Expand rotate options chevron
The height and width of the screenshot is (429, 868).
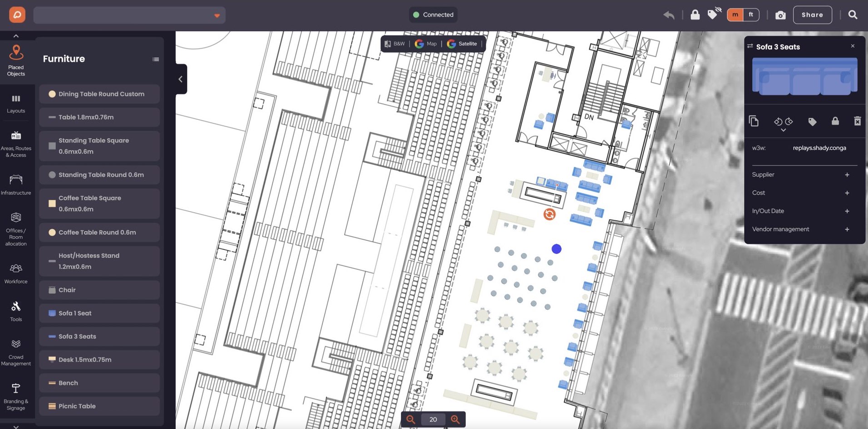coord(783,130)
